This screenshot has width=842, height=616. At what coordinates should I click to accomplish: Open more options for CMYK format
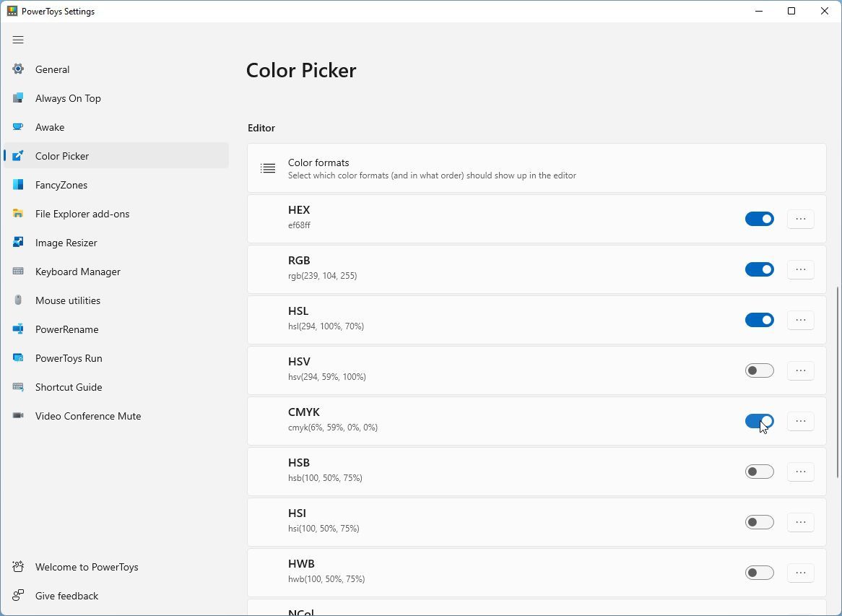click(x=800, y=420)
